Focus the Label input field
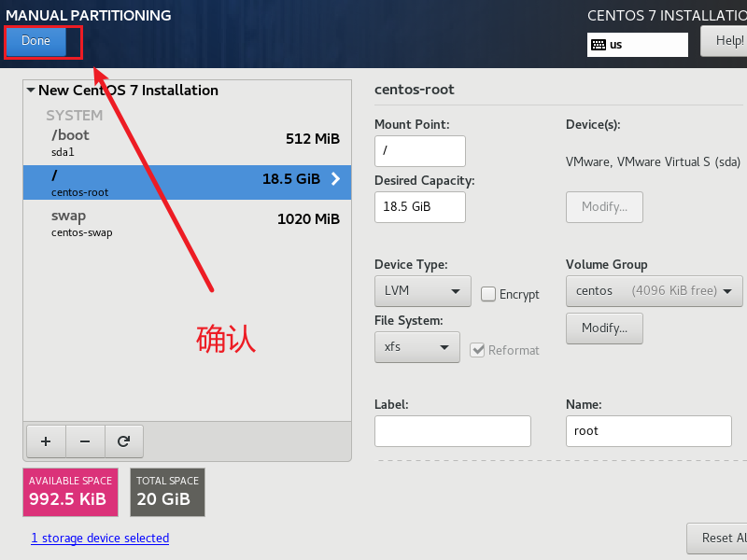The image size is (747, 560). pos(453,431)
